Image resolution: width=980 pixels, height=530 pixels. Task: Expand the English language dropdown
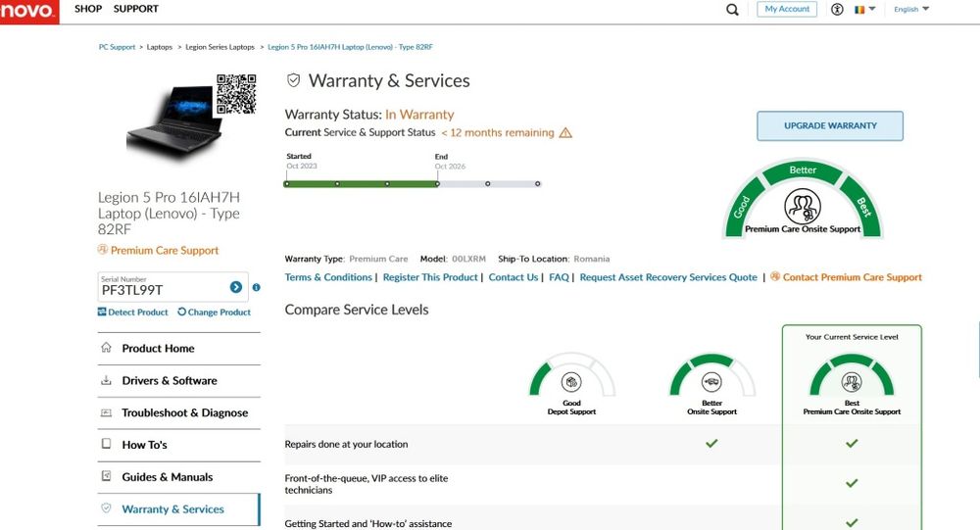pos(911,9)
